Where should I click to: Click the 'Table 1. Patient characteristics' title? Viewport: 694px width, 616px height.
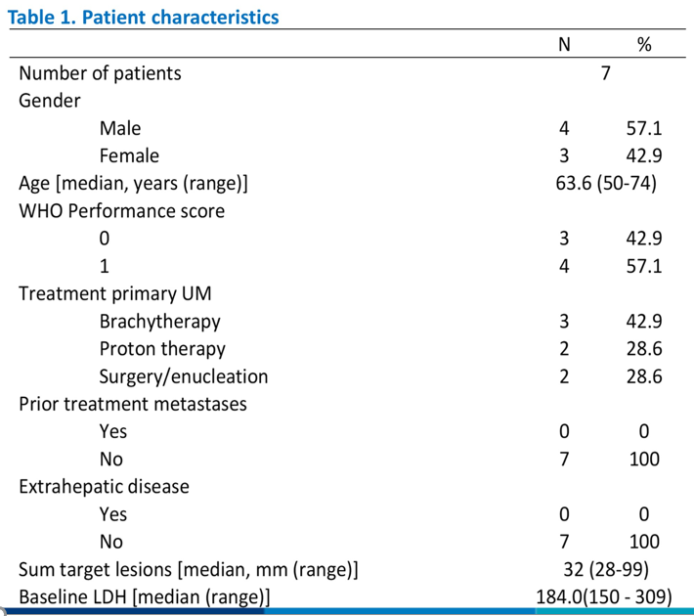click(x=143, y=18)
